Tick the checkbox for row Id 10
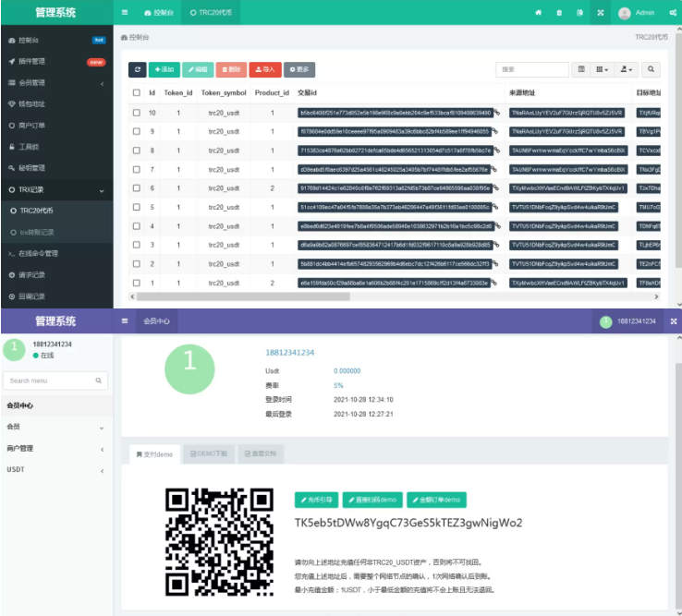Viewport: 682px width, 616px height. coord(137,113)
